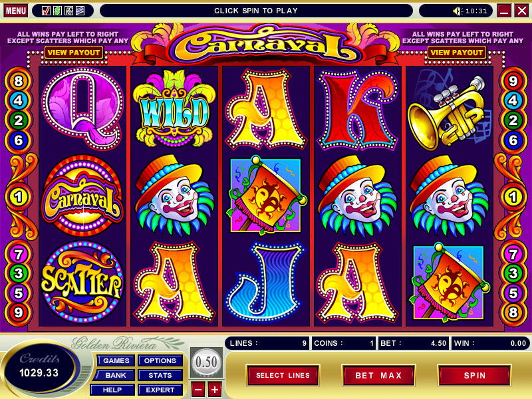This screenshot has height=399, width=532.
Task: Click the BET MAX button
Action: tap(378, 375)
